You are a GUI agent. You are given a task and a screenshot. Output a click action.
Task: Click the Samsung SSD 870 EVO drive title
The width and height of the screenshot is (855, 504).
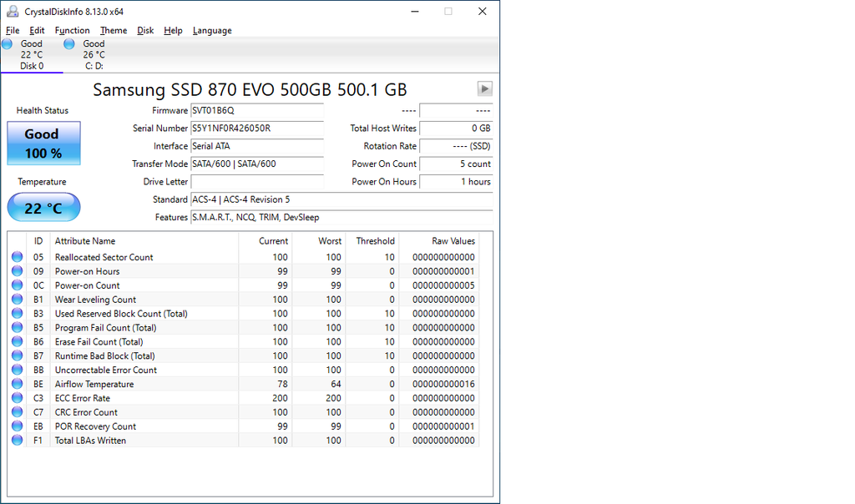click(250, 89)
